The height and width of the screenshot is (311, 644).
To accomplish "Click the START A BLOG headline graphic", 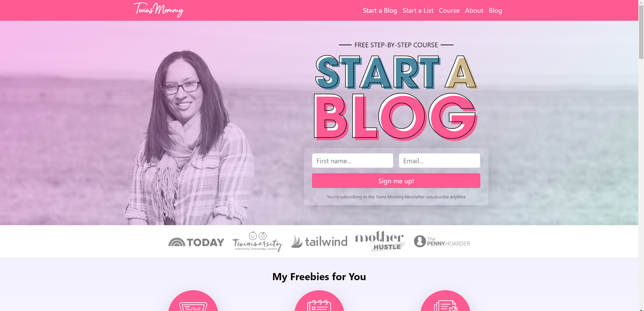I will tap(396, 98).
